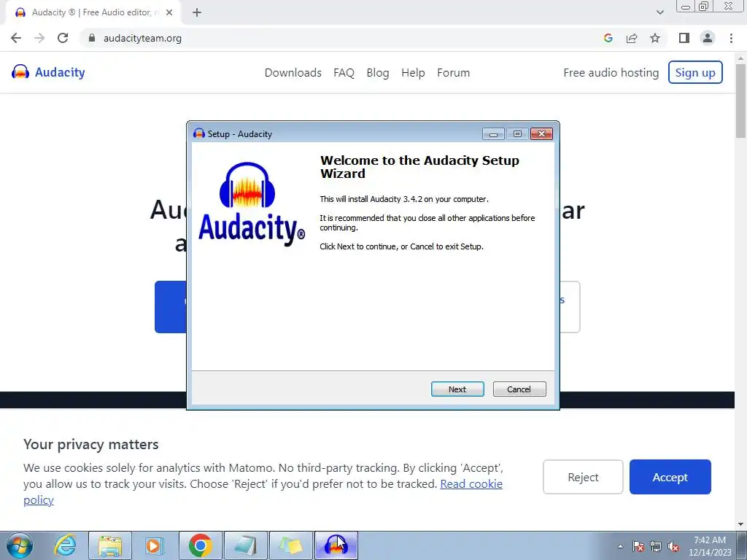Viewport: 747px width, 560px height.
Task: Share this page using the share icon
Action: coord(632,38)
